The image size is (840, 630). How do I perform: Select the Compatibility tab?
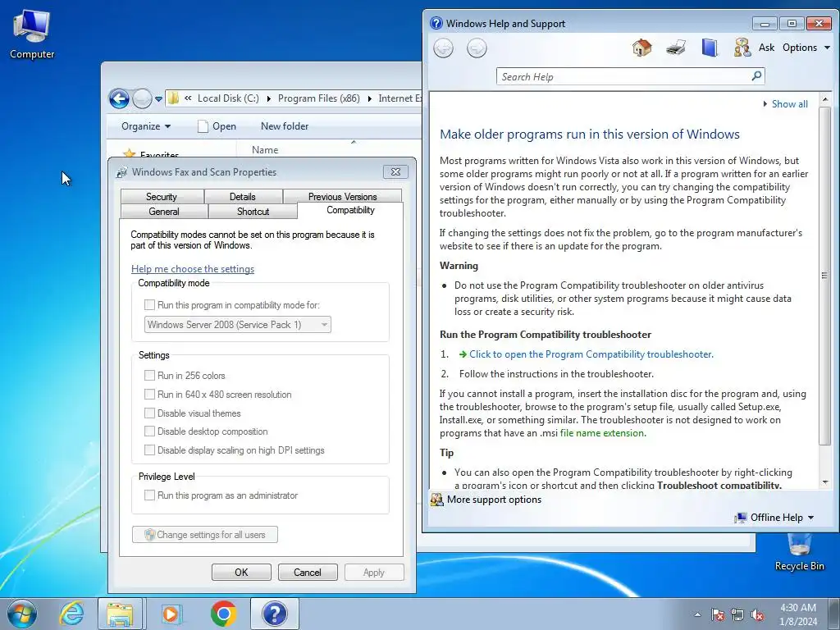coord(350,210)
